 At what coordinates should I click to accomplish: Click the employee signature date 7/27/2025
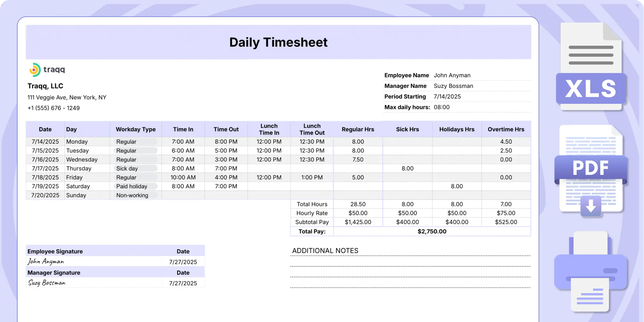tap(183, 262)
